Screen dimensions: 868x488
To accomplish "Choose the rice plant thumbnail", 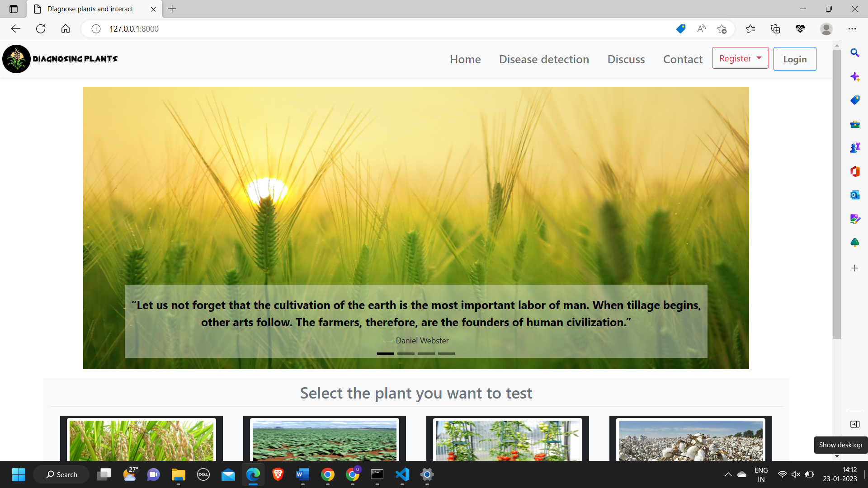I will tap(142, 440).
